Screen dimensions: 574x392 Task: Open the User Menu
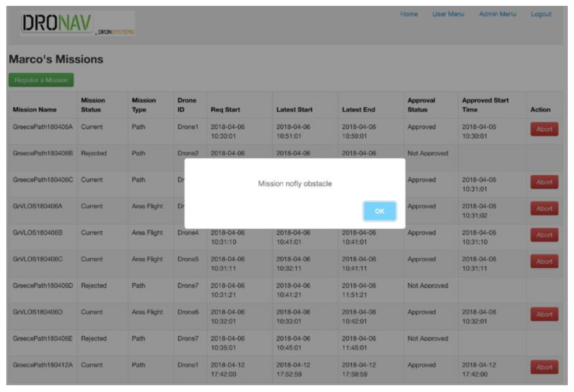coord(448,14)
